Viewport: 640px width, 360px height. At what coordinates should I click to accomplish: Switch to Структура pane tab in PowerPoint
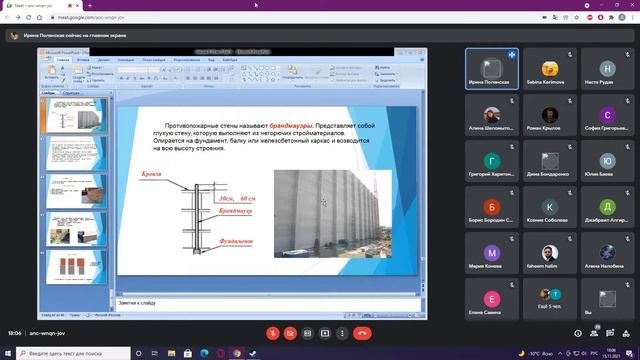[x=71, y=93]
